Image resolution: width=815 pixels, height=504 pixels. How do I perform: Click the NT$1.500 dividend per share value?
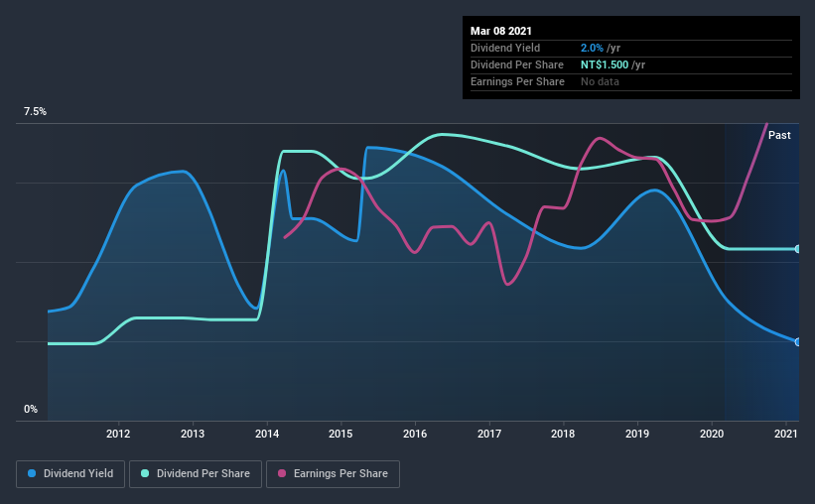(x=605, y=64)
